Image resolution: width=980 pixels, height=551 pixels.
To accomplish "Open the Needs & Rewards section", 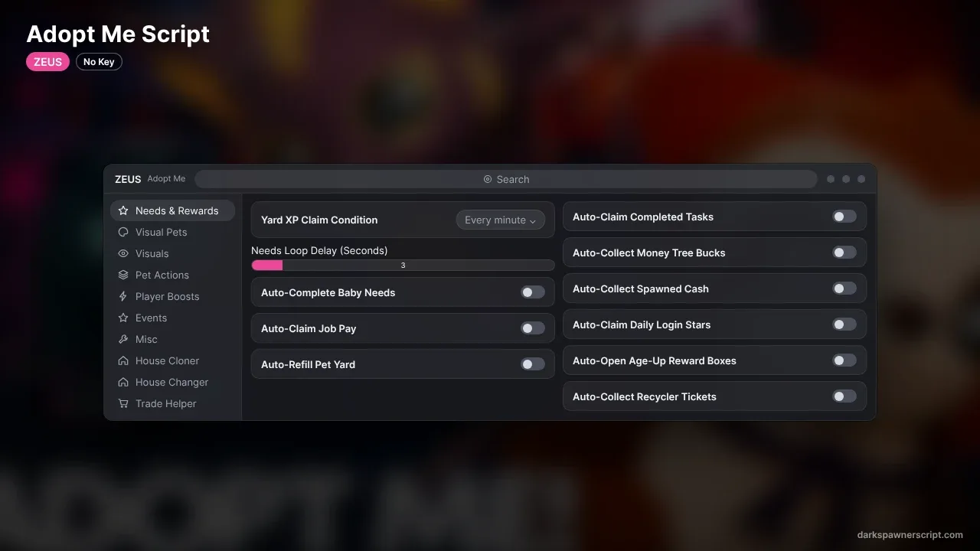I will click(x=173, y=210).
